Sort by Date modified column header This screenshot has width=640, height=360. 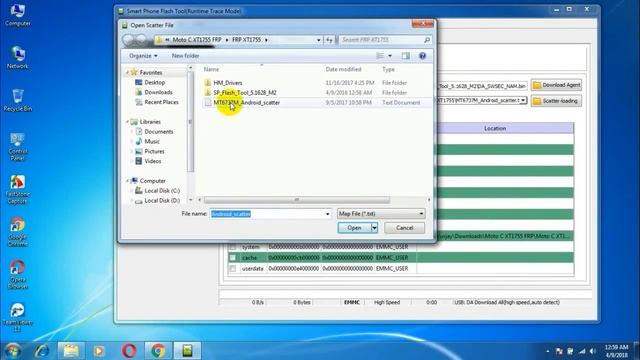point(343,69)
